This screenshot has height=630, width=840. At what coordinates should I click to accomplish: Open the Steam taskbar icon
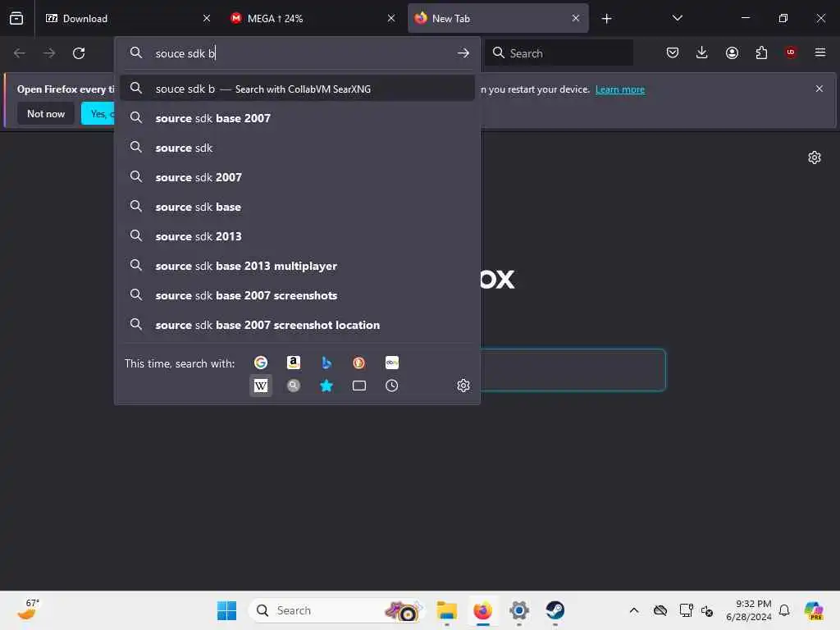click(x=555, y=610)
